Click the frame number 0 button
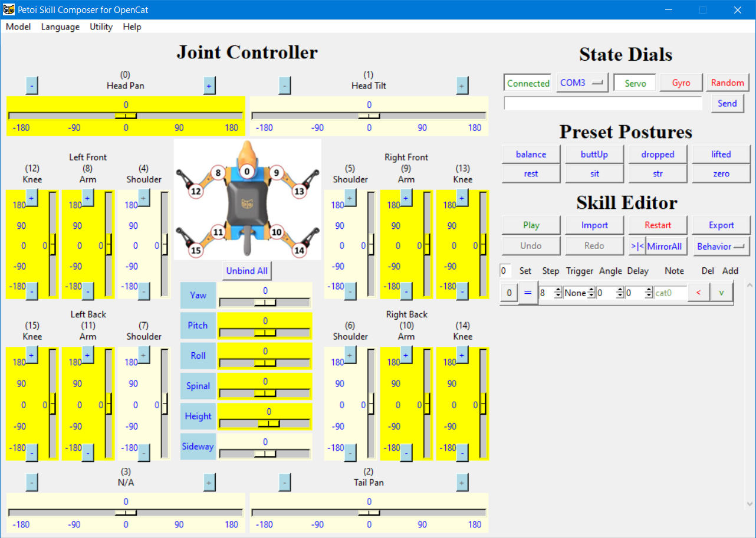The width and height of the screenshot is (756, 538). point(510,293)
